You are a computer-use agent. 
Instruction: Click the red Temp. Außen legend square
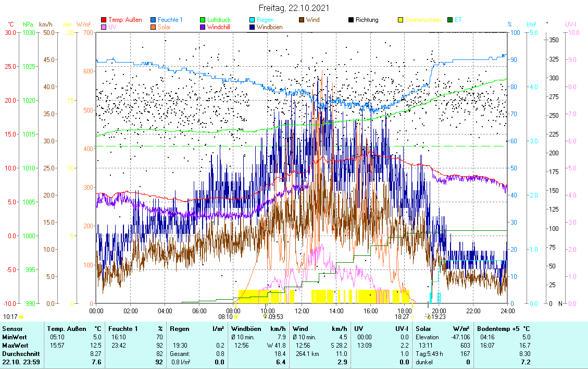(x=104, y=20)
